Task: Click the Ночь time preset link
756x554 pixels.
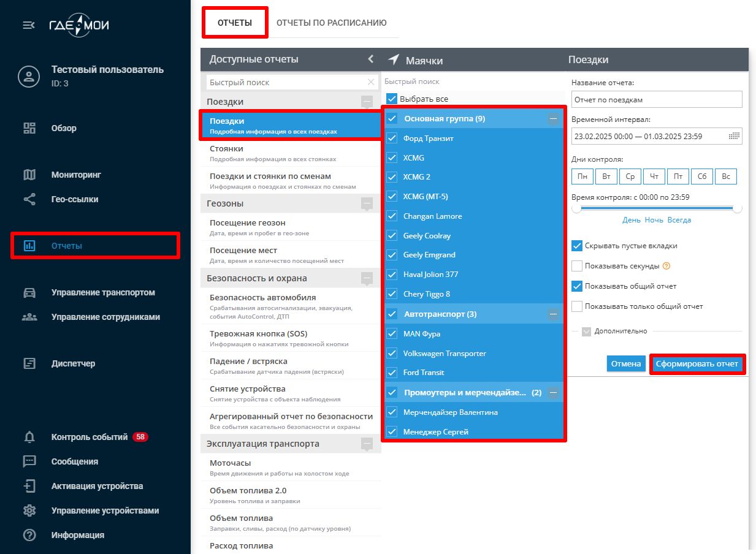Action: [x=654, y=220]
